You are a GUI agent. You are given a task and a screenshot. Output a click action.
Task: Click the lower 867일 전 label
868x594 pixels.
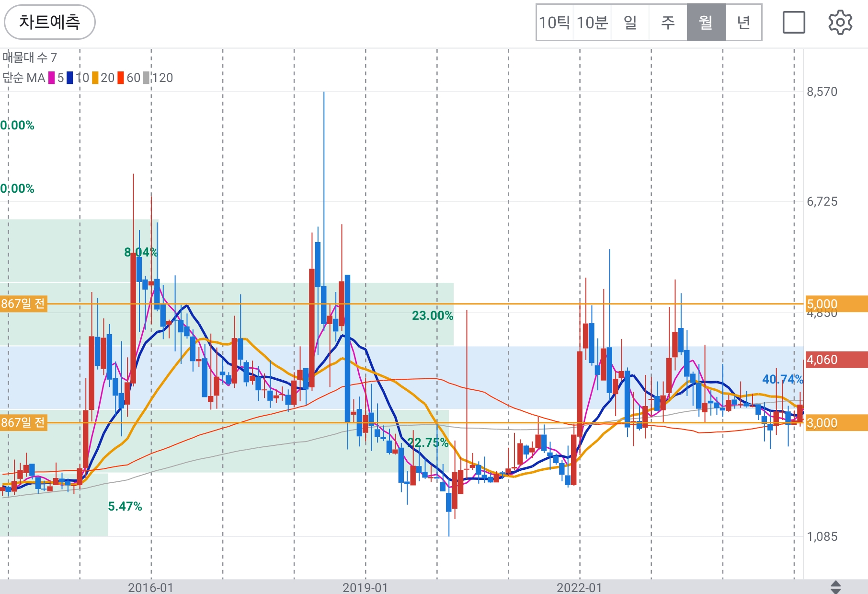tap(23, 422)
